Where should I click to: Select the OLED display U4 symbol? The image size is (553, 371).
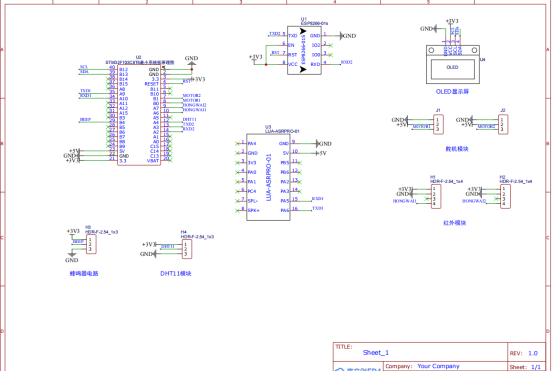[x=452, y=64]
